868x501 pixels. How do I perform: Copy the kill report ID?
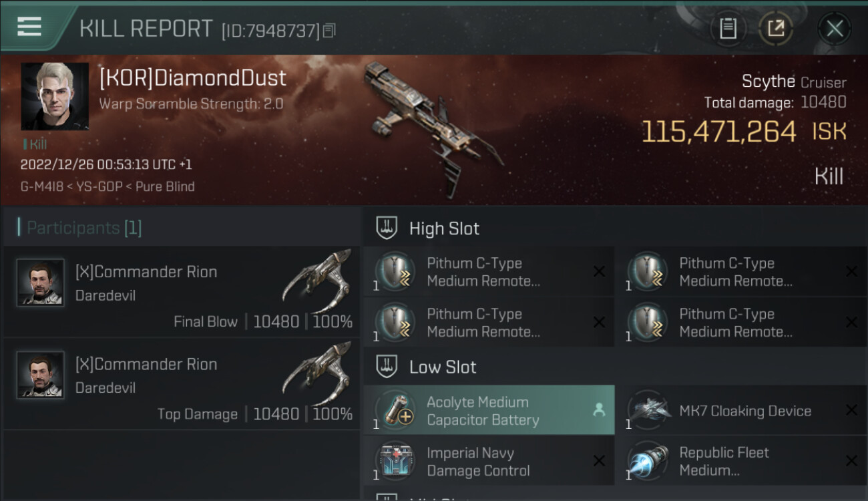329,31
